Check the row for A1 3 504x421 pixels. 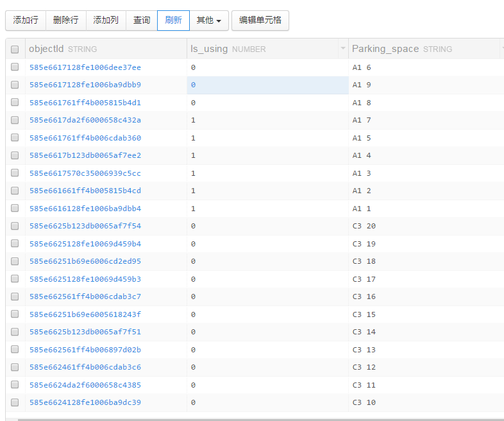[15, 173]
